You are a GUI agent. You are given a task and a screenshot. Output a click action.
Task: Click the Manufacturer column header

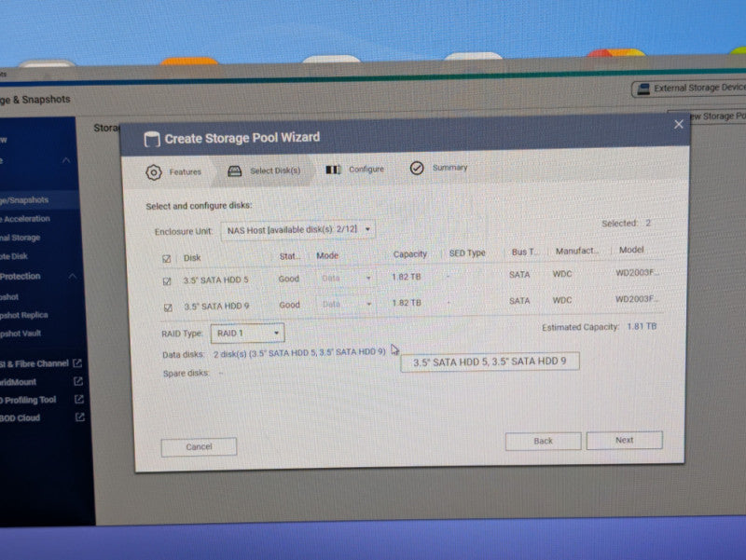pyautogui.click(x=577, y=251)
